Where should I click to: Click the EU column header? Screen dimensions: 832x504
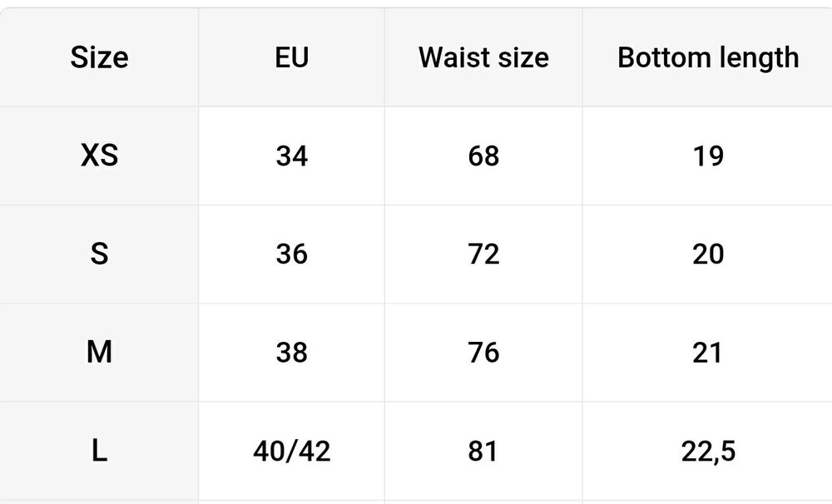pyautogui.click(x=291, y=58)
